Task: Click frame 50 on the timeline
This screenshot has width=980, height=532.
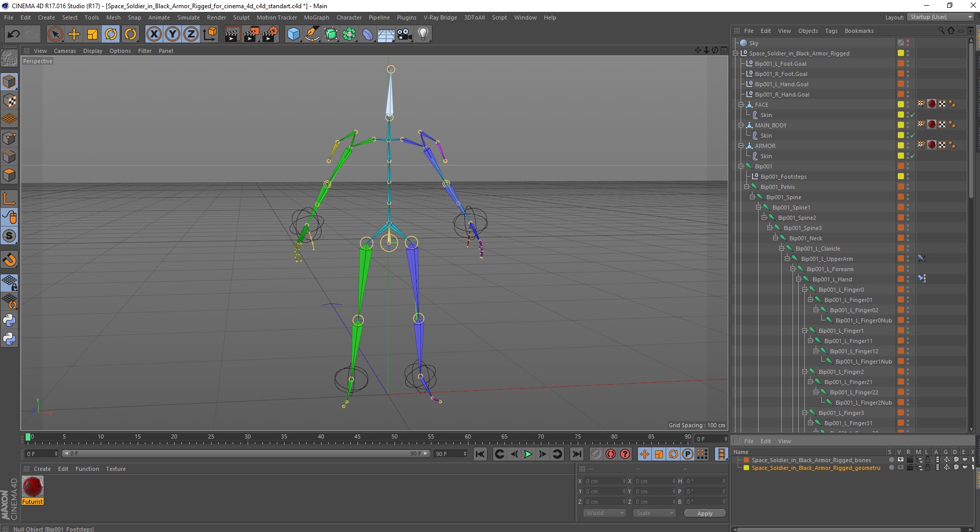Action: coord(394,438)
